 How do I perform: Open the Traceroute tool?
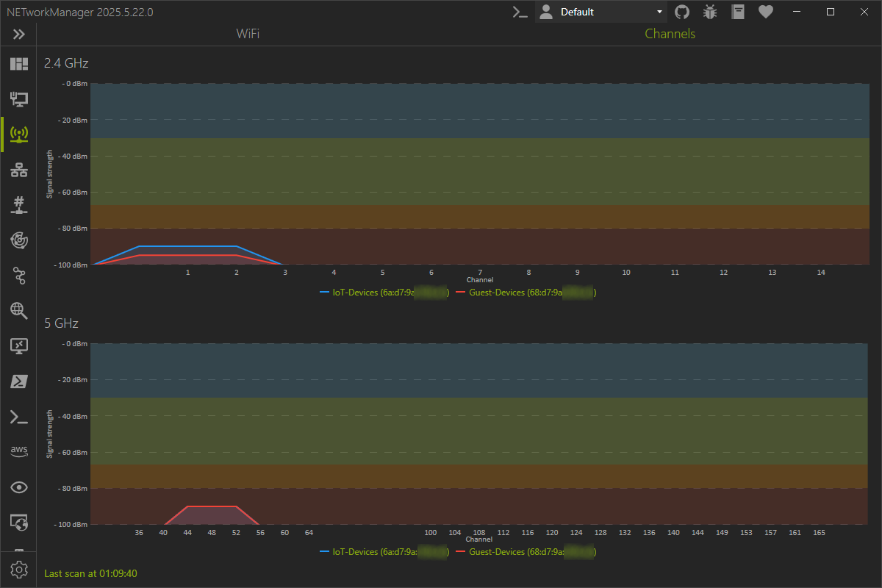click(x=18, y=276)
